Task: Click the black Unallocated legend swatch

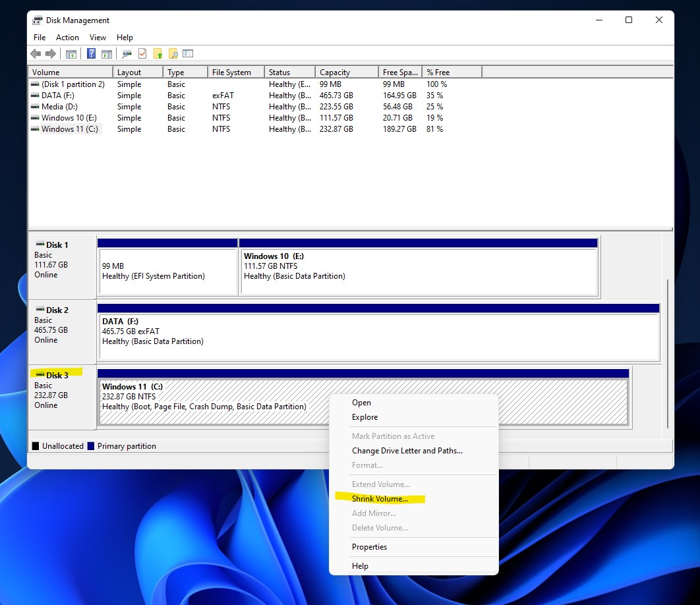Action: coord(36,446)
